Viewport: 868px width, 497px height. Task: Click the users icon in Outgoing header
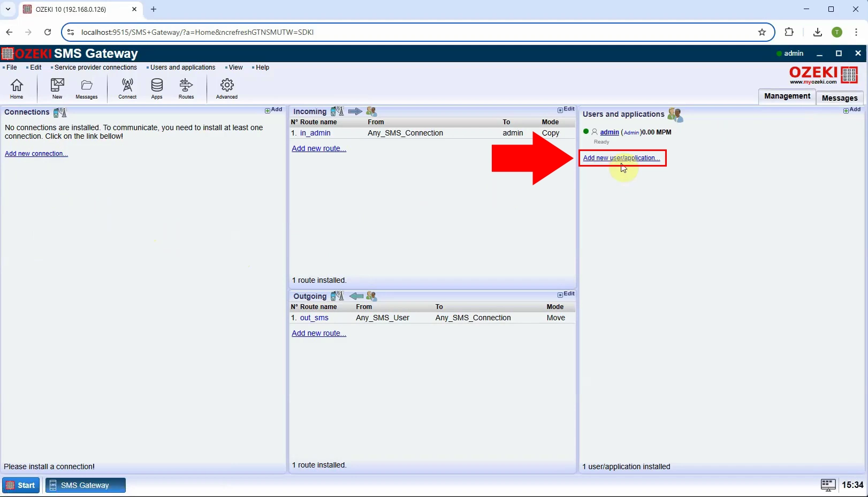click(371, 296)
